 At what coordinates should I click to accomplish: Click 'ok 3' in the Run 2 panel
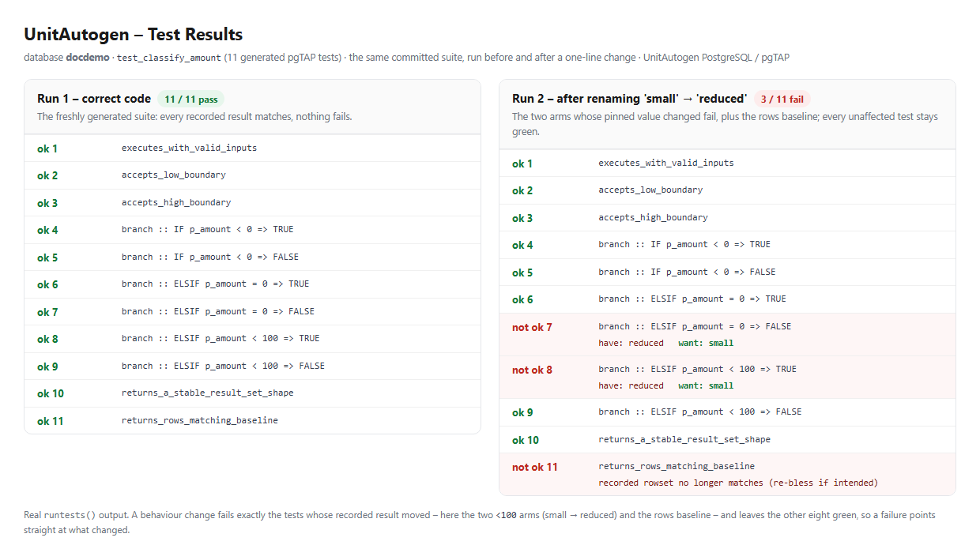(522, 218)
